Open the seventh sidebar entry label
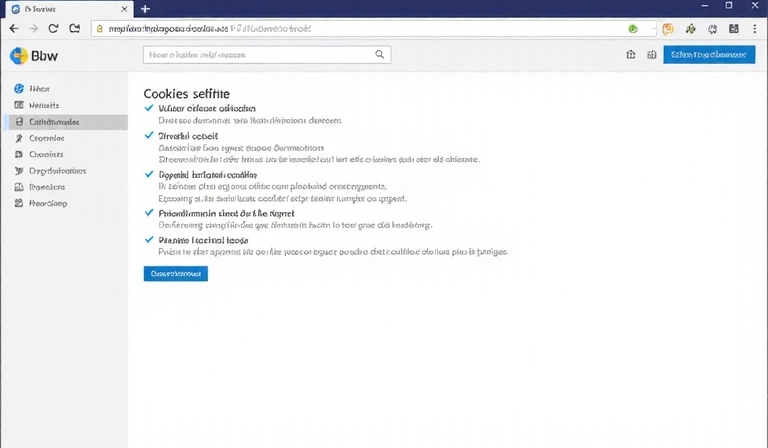768x448 pixels. (x=47, y=187)
